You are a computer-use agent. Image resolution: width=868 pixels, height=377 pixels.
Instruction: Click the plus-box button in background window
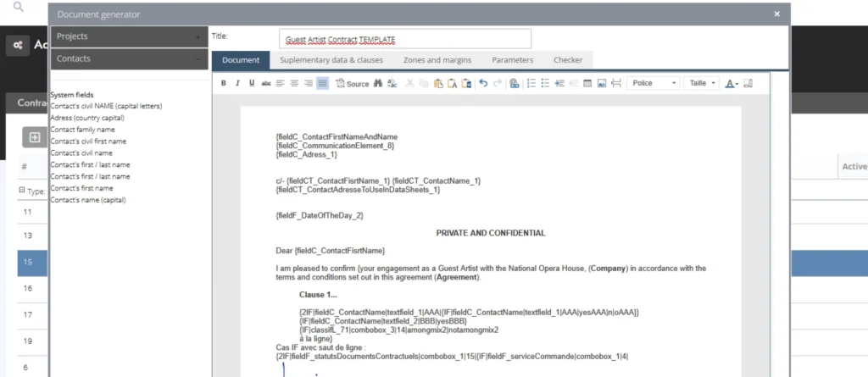(34, 137)
